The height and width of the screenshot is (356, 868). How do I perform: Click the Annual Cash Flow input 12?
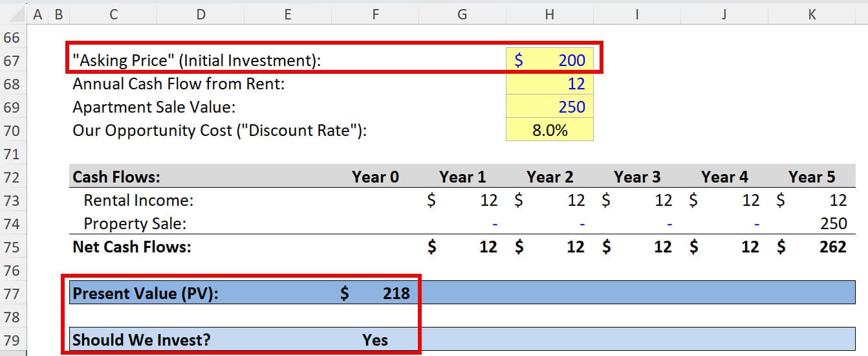click(550, 84)
